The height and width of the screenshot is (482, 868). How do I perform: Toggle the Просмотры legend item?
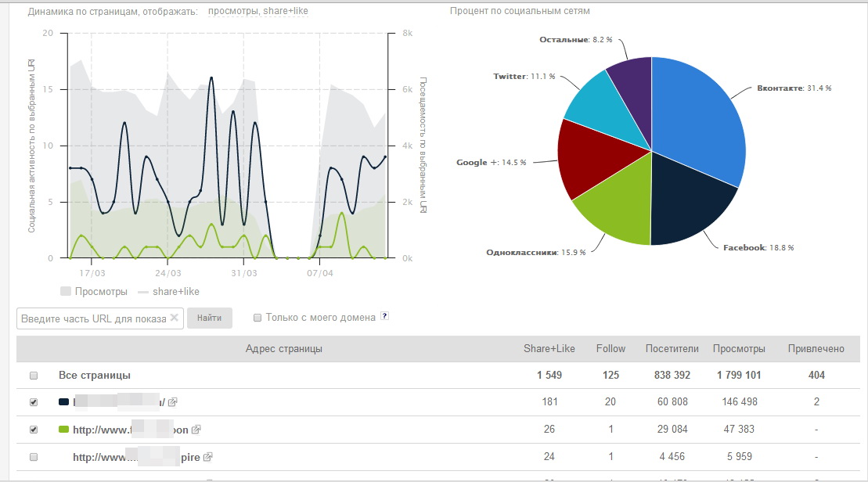[94, 292]
